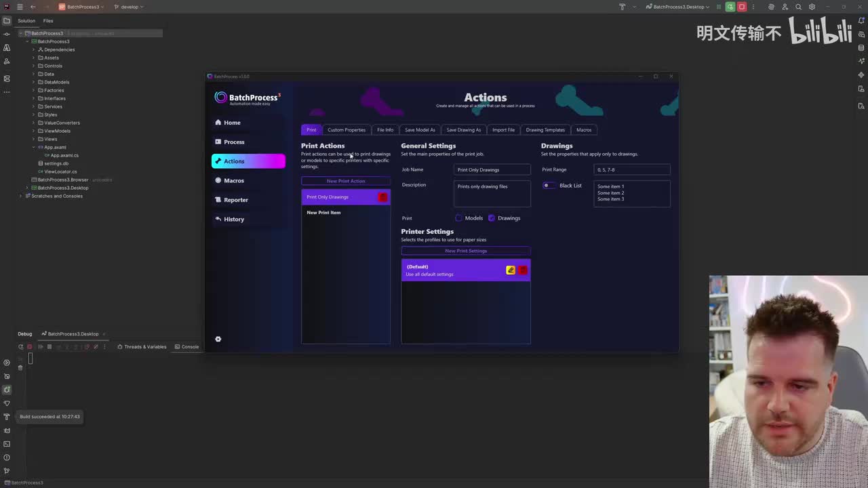Screen dimensions: 868x488
Task: Expand the Assets folder
Action: (x=33, y=58)
